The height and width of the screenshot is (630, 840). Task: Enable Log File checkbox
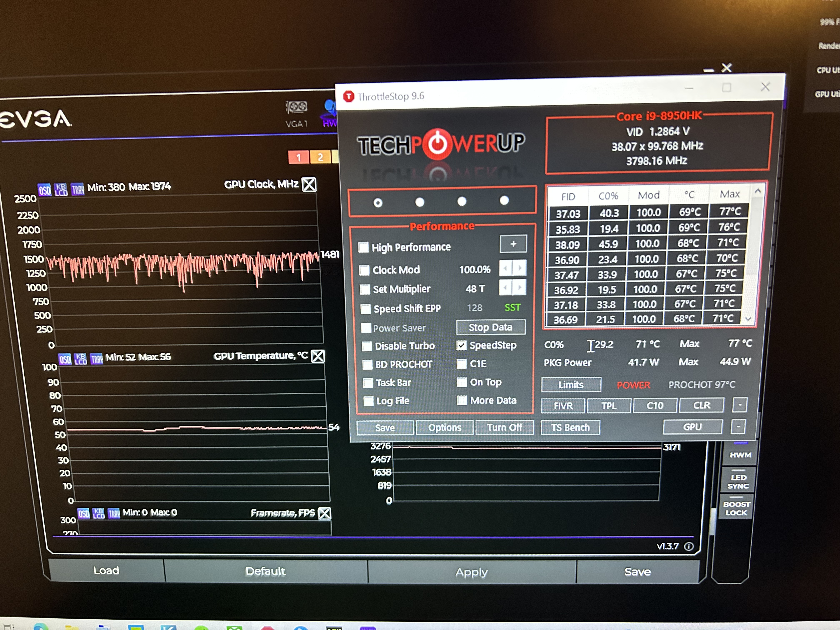point(368,401)
